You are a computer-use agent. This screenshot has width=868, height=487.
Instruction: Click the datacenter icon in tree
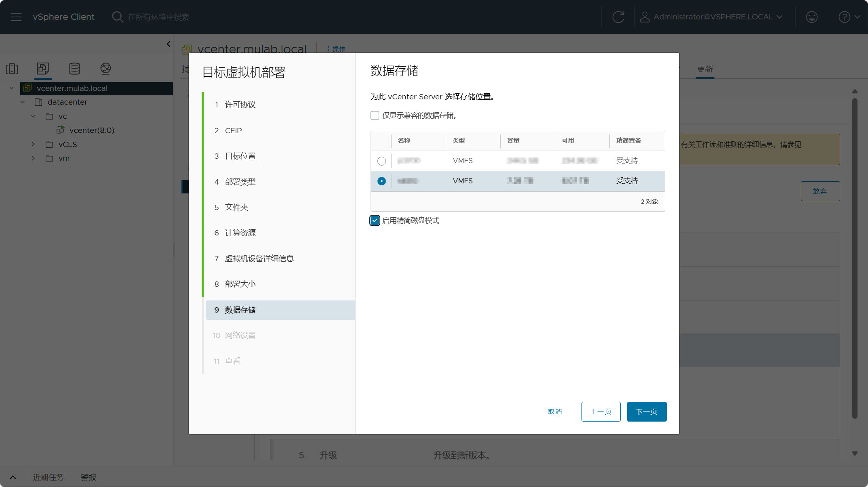(x=38, y=102)
